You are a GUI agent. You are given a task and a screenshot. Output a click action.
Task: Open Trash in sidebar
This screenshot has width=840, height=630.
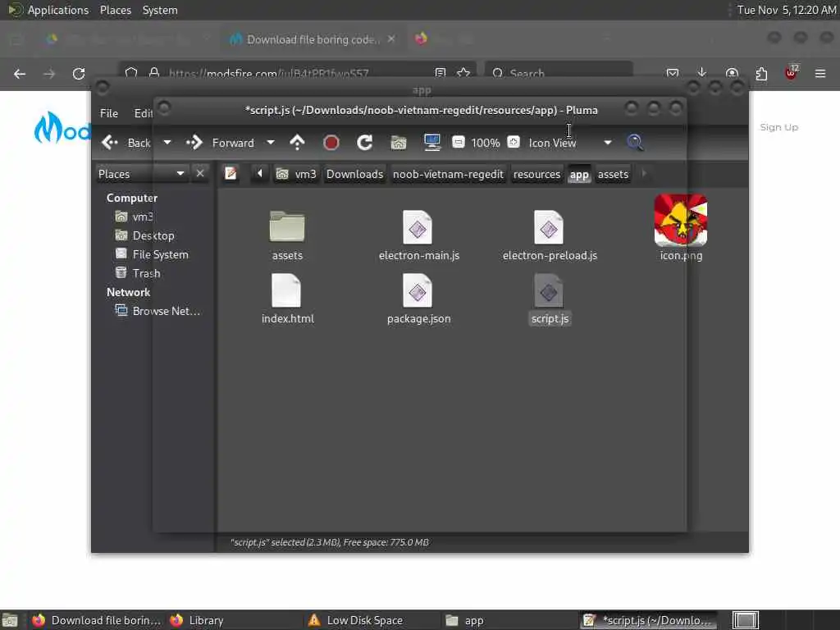(138, 272)
